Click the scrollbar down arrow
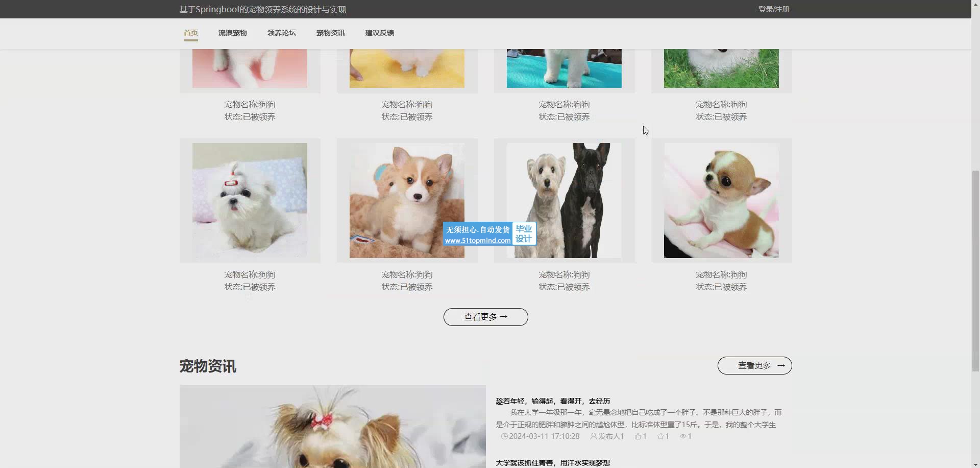 975,464
